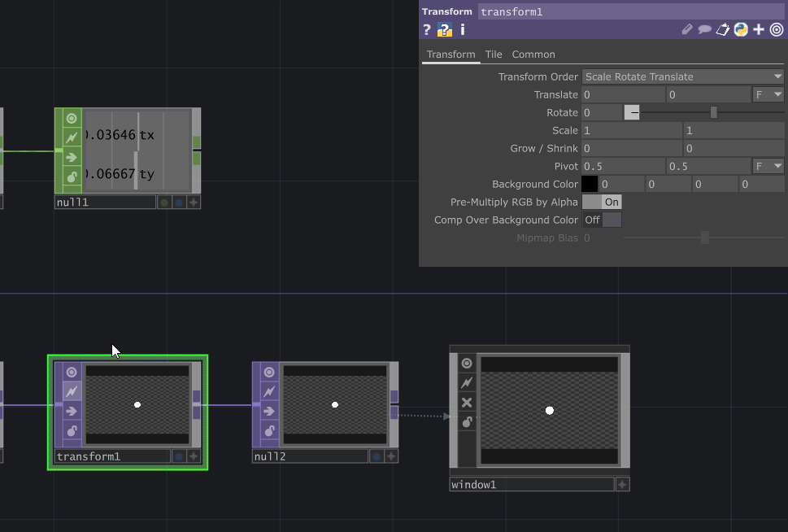Viewport: 788px width, 532px height.
Task: Toggle Viewer Active flag on window1
Action: coord(466,362)
